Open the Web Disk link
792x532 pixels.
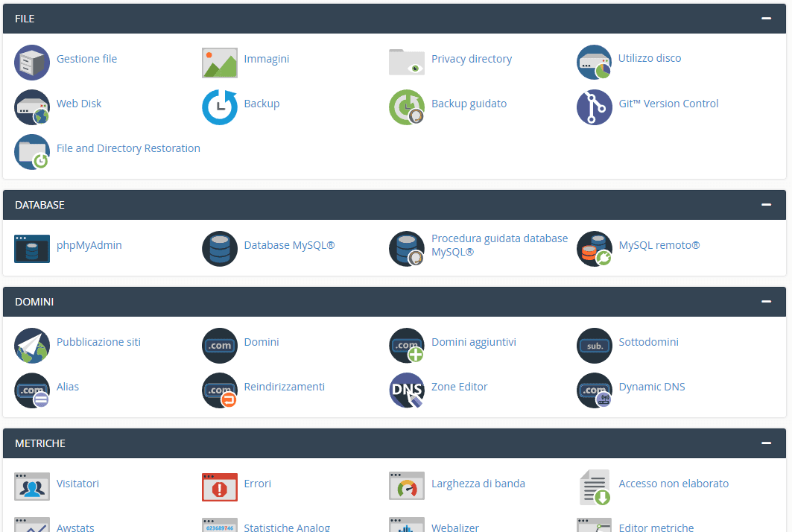(x=79, y=104)
